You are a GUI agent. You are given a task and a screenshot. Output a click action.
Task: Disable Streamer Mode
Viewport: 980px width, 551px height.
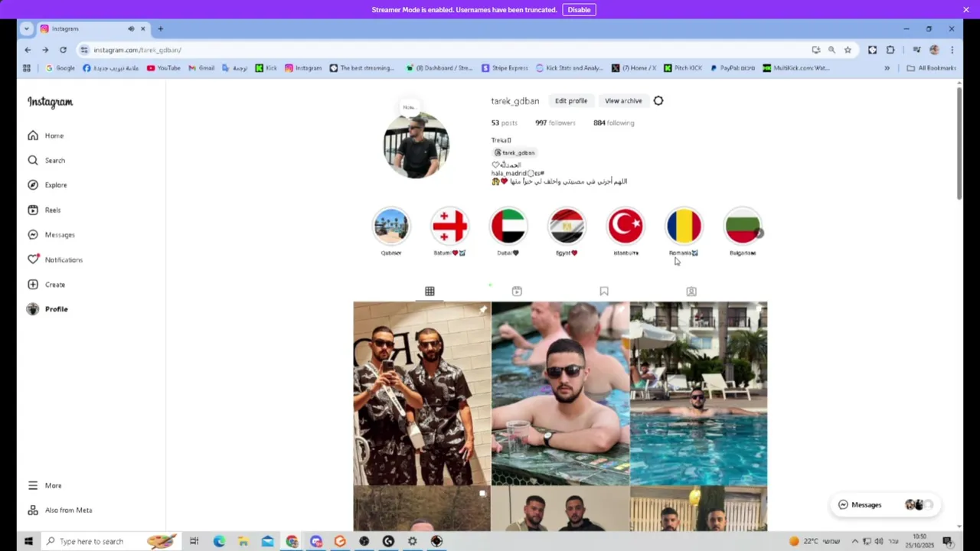coord(579,10)
